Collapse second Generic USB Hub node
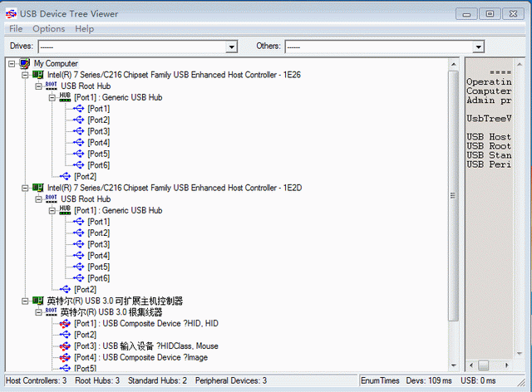 pos(52,210)
